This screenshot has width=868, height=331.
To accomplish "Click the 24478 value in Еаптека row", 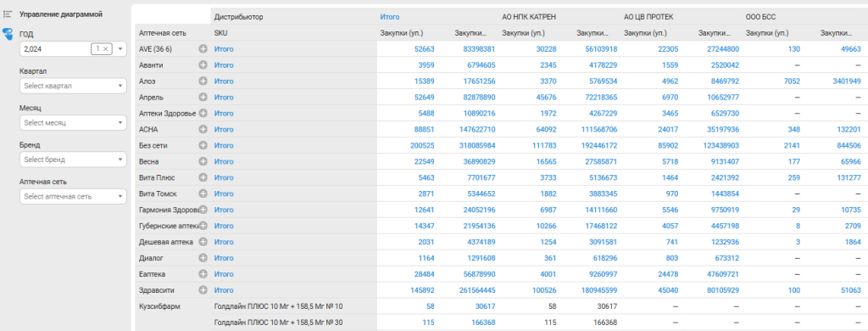I will 669,274.
